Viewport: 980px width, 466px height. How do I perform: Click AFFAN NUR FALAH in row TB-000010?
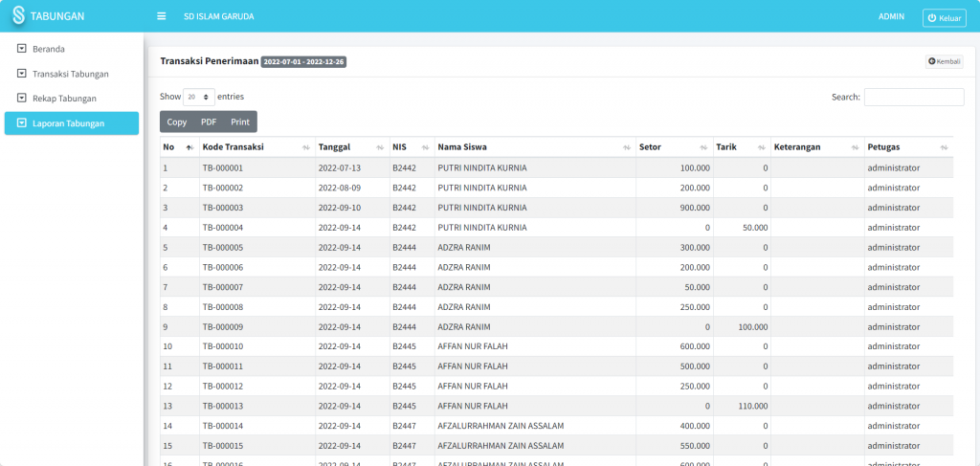point(473,346)
